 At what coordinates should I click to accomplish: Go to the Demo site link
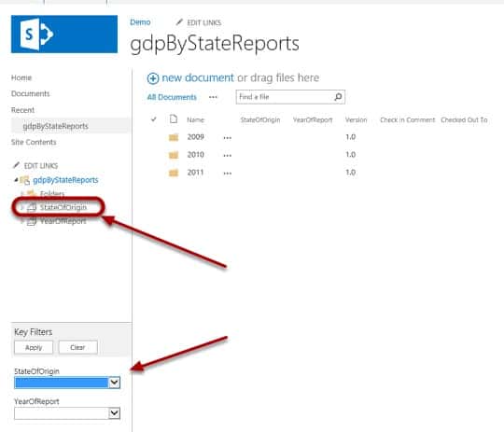coord(140,22)
